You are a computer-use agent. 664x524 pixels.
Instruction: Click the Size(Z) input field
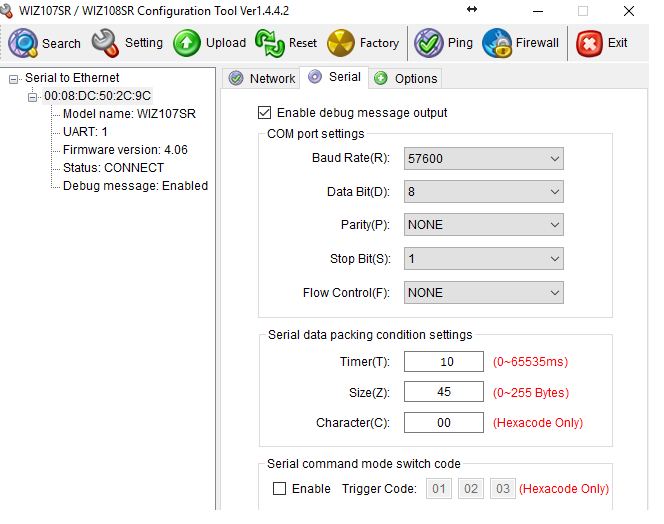tap(444, 392)
